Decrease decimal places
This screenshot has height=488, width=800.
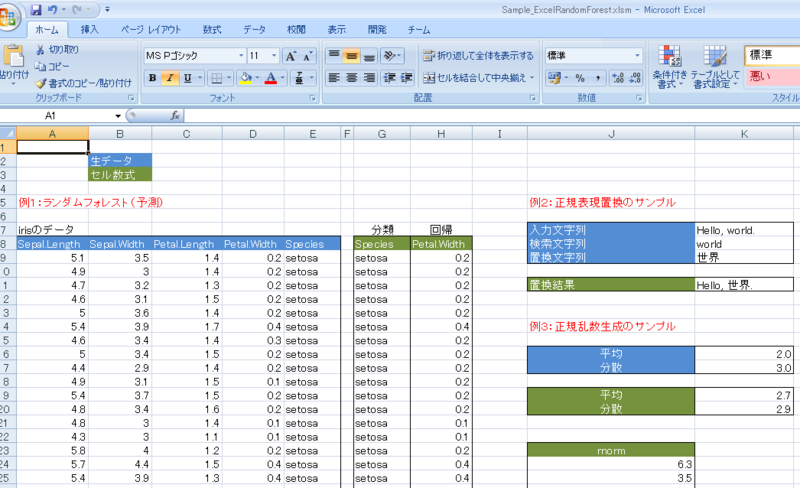tap(635, 78)
